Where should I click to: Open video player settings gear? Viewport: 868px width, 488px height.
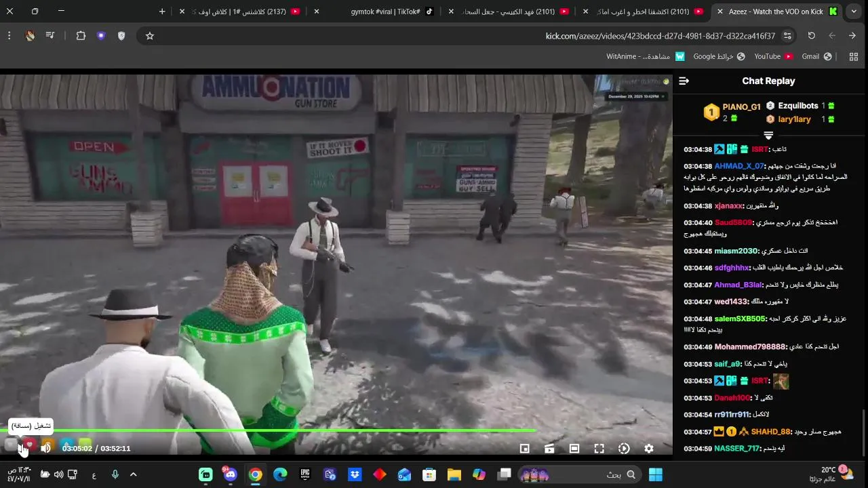click(649, 449)
